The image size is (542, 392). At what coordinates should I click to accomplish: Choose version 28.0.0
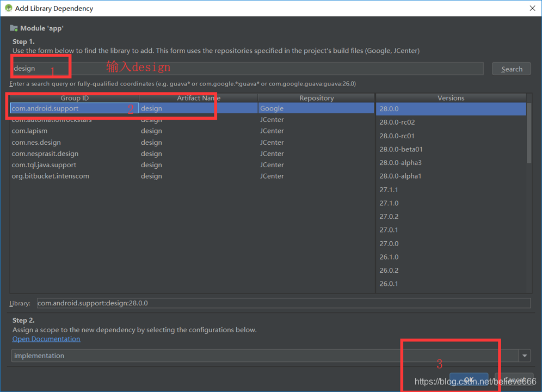451,109
